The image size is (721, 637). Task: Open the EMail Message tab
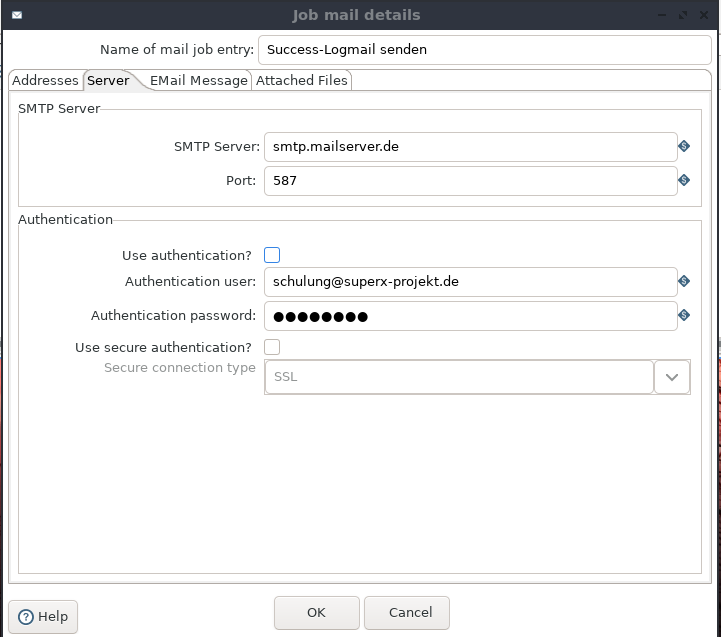(199, 80)
